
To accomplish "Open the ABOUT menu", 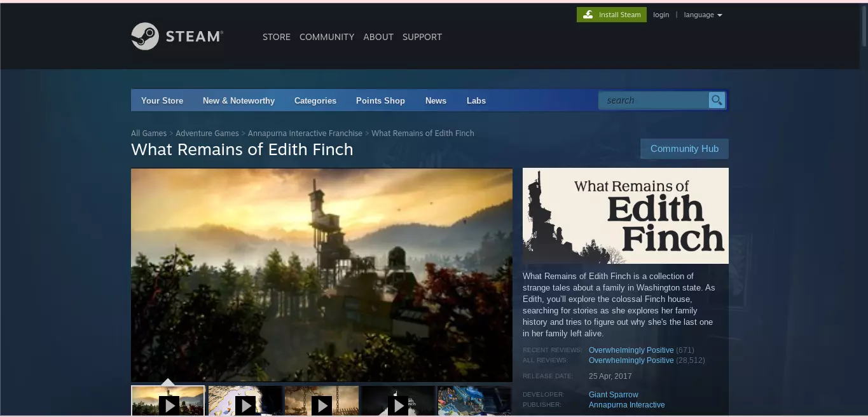I will (x=378, y=37).
